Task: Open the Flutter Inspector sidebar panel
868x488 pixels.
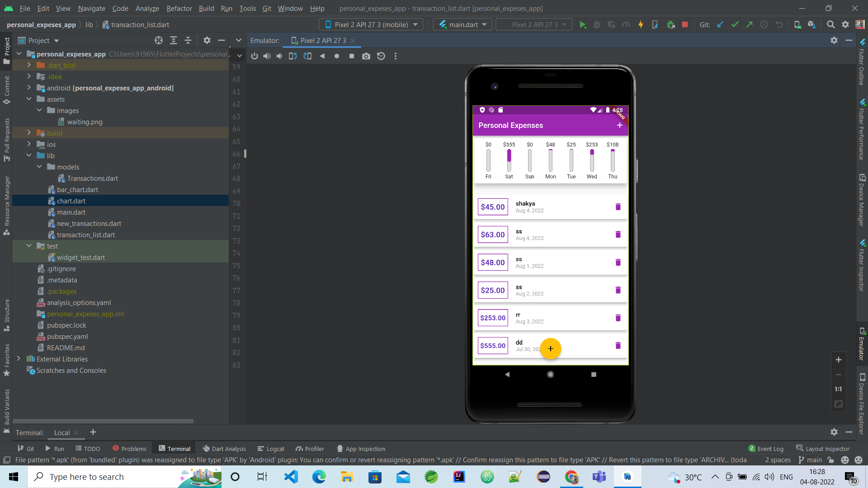Action: [863, 267]
